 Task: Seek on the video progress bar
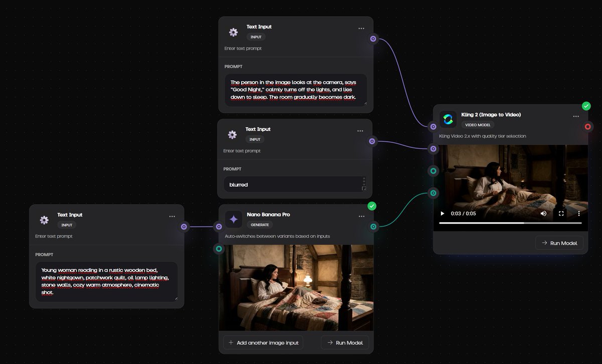click(510, 223)
